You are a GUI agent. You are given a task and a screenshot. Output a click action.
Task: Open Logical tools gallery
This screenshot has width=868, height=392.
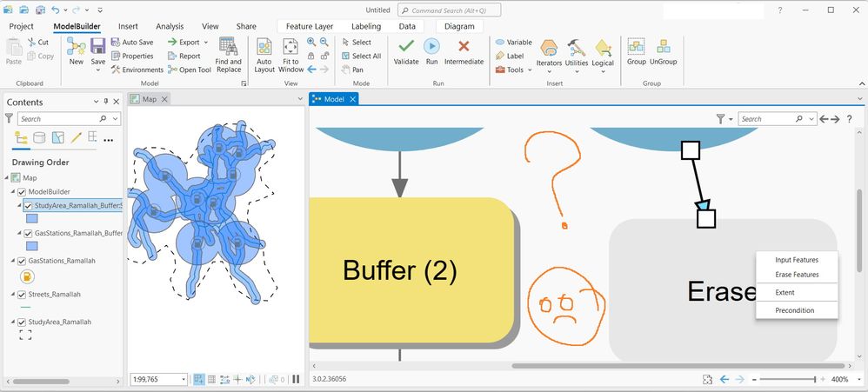(603, 56)
